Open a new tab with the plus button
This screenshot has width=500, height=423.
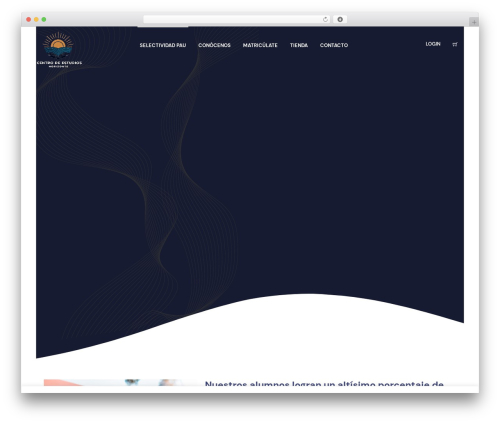click(x=474, y=22)
